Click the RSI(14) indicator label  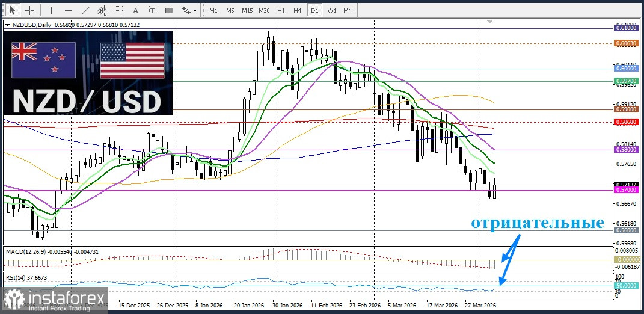(x=26, y=277)
